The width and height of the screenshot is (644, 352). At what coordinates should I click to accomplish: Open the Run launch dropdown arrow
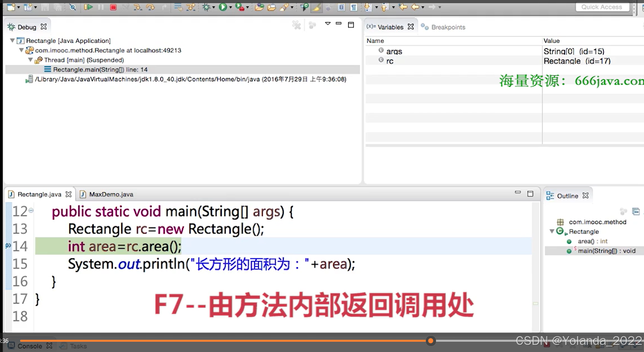pos(230,8)
